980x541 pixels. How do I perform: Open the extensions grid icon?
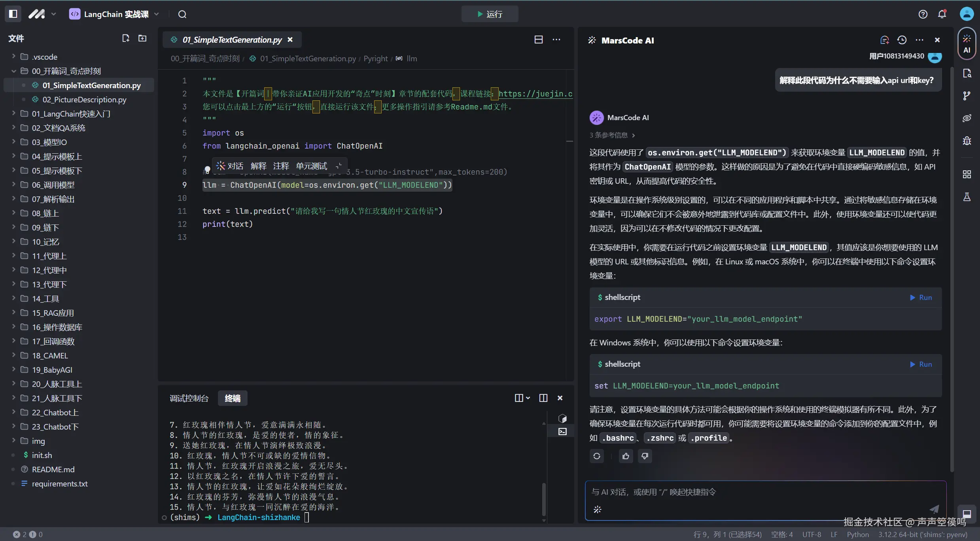pyautogui.click(x=967, y=174)
